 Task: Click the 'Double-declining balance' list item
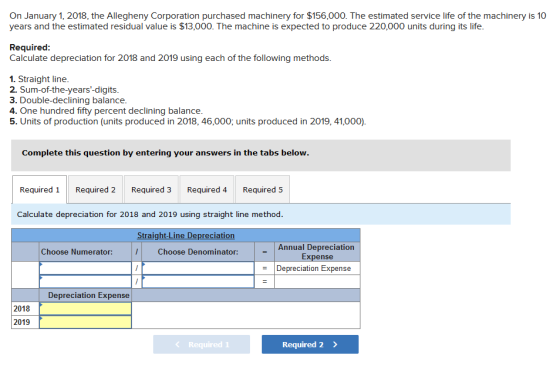pyautogui.click(x=68, y=100)
